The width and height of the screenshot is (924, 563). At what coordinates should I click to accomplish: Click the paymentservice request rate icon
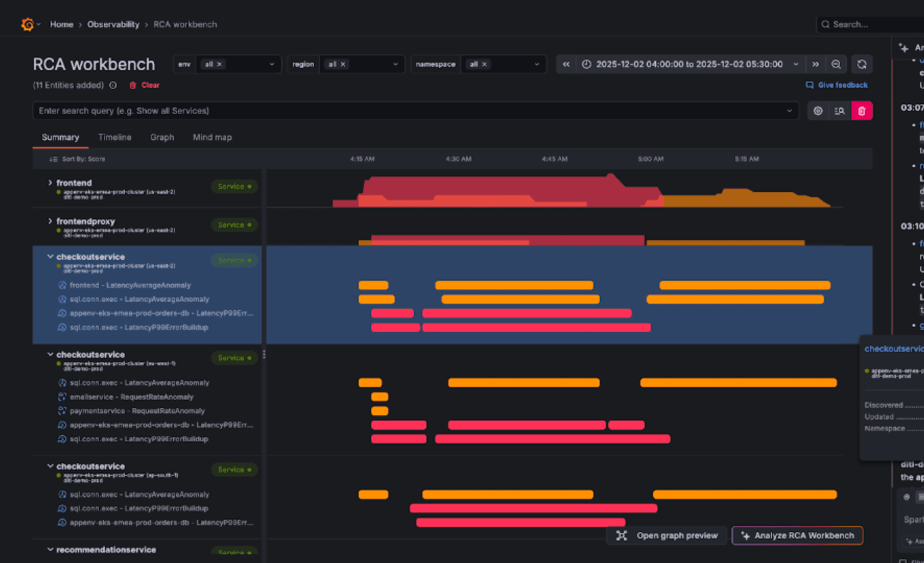point(62,410)
